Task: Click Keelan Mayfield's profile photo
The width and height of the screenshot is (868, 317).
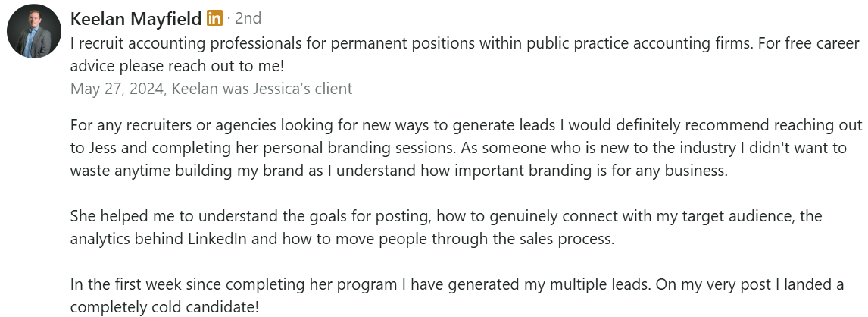Action: click(34, 31)
